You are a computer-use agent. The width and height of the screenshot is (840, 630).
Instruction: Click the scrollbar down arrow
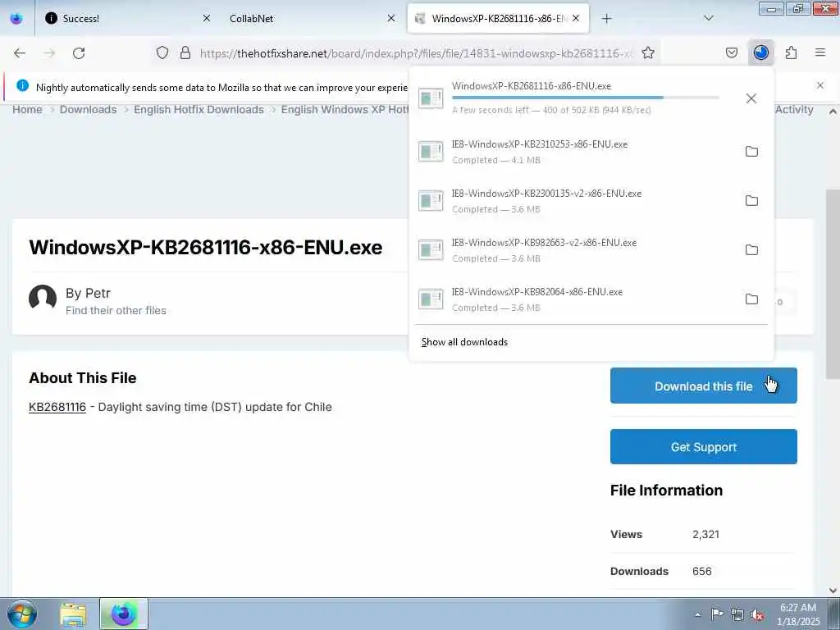(x=833, y=590)
